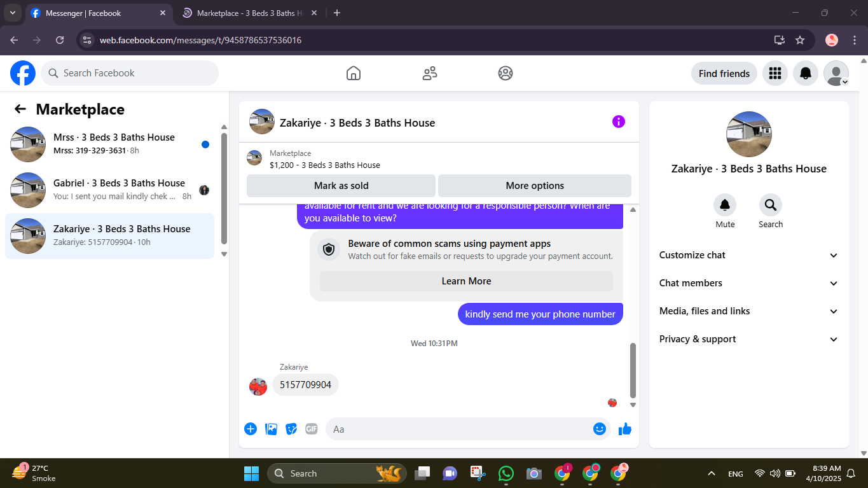Click the browser address bar URL
The width and height of the screenshot is (868, 488).
(200, 40)
